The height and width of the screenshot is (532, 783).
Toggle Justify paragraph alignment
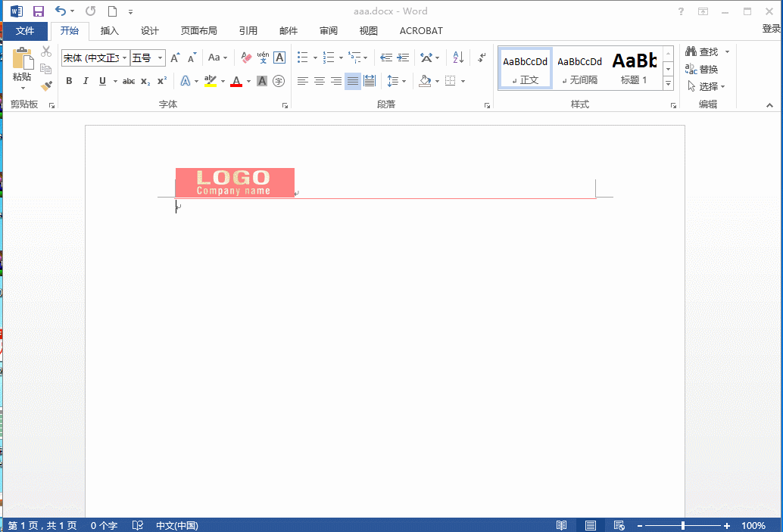coord(353,81)
